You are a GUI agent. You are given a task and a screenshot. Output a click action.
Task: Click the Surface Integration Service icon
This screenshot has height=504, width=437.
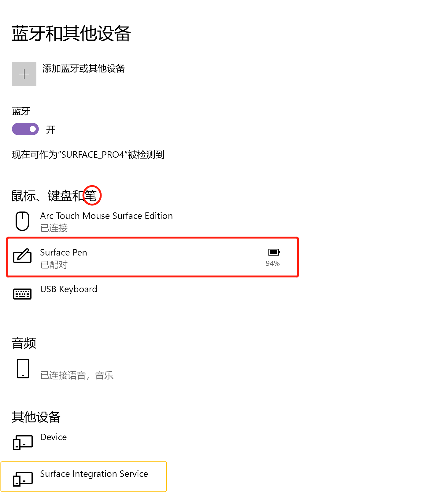click(23, 479)
